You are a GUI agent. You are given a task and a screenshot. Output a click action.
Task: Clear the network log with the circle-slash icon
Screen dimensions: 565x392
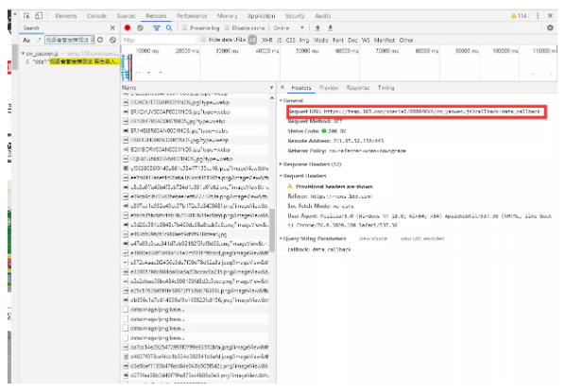click(140, 27)
